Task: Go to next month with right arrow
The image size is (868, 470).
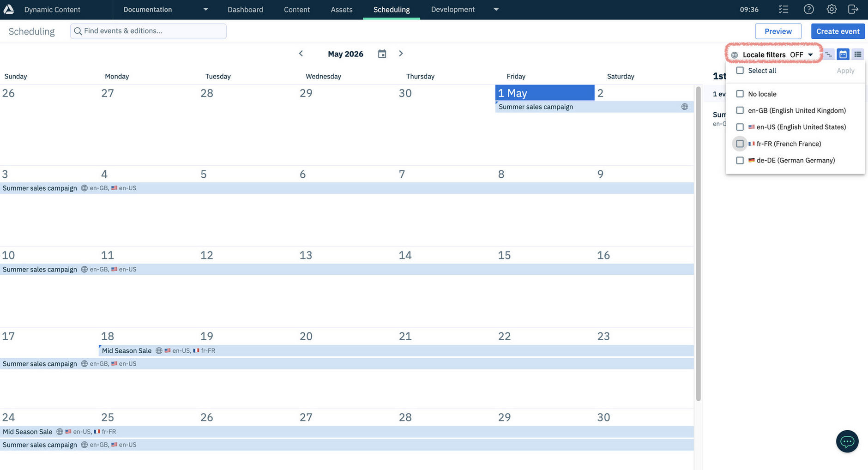Action: [x=401, y=54]
